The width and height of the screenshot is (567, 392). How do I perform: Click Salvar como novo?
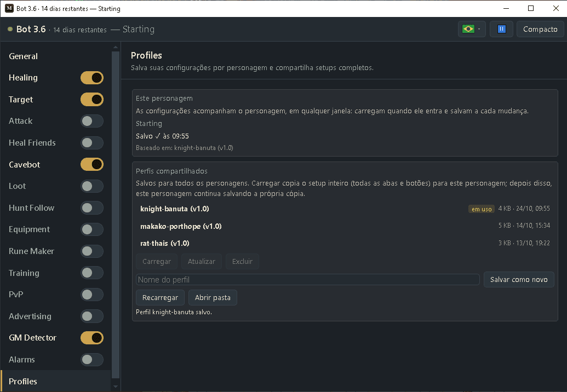tap(519, 280)
